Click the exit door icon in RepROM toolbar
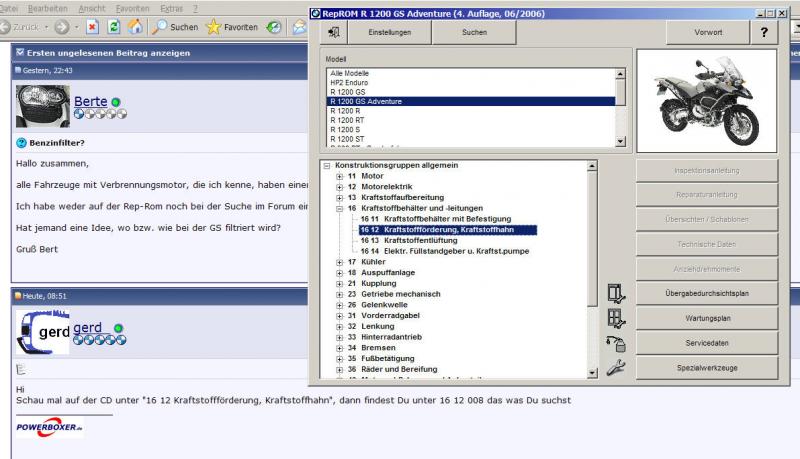The height and width of the screenshot is (459, 800). click(x=334, y=33)
